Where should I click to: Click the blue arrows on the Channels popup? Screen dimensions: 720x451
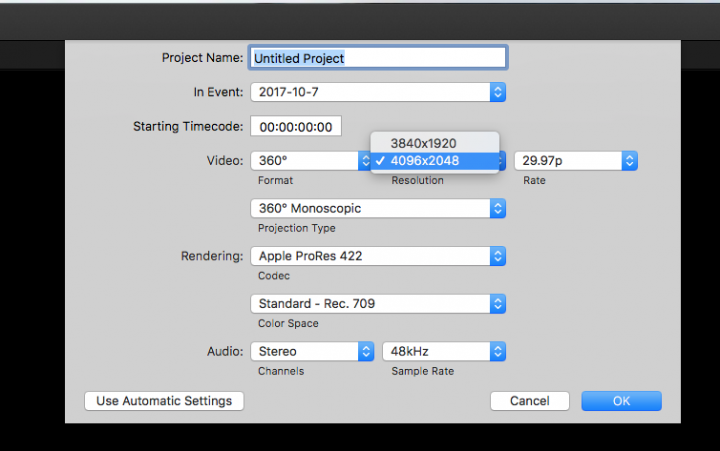(365, 351)
